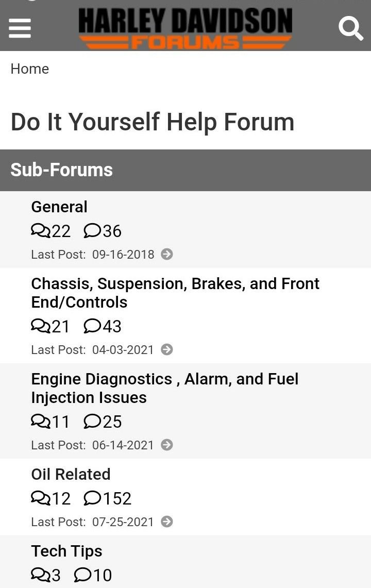The height and width of the screenshot is (588, 371).
Task: Click posts bubble icon in Chassis subforum
Action: (x=92, y=326)
